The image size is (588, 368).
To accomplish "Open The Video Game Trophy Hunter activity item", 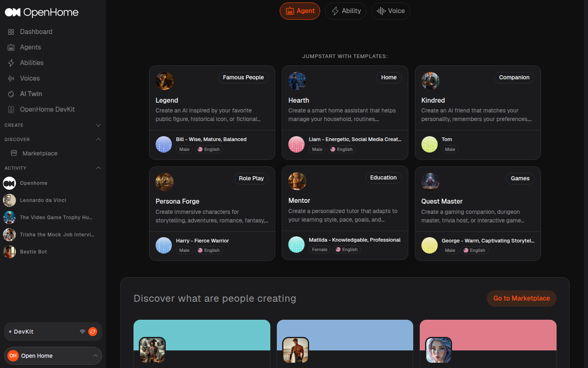I will (56, 218).
